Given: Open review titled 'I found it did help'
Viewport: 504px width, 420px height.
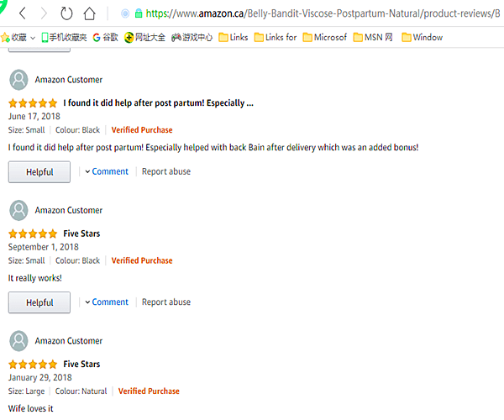Looking at the screenshot, I should 158,103.
